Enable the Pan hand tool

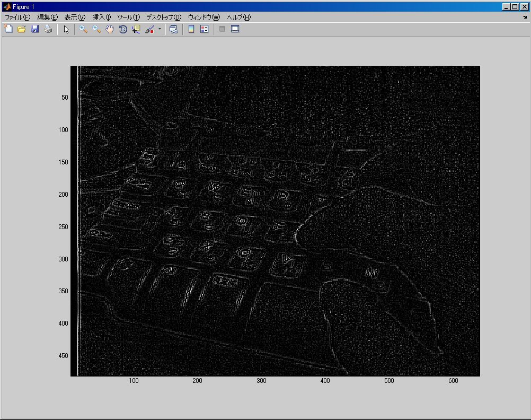pos(110,29)
